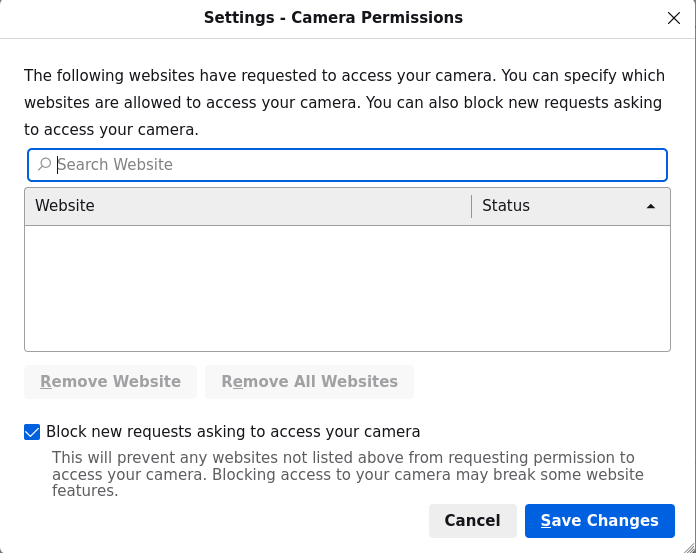Click the dialog title 'Settings - Camera Permissions'
Viewport: 696px width, 553px height.
[333, 18]
